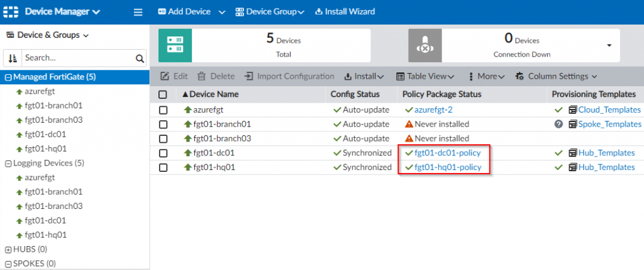Open the fgt01-hq01-policy link
Viewport: 644px width, 270px height.
click(x=448, y=167)
